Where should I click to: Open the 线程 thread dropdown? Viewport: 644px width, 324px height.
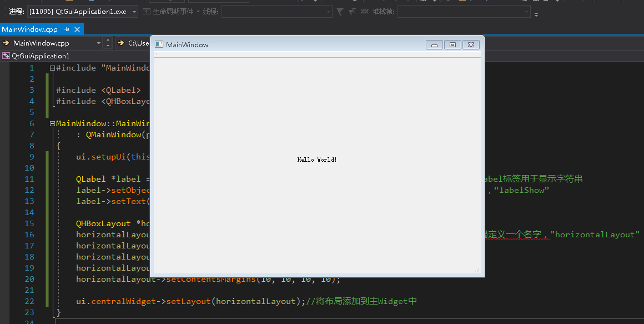(x=277, y=12)
